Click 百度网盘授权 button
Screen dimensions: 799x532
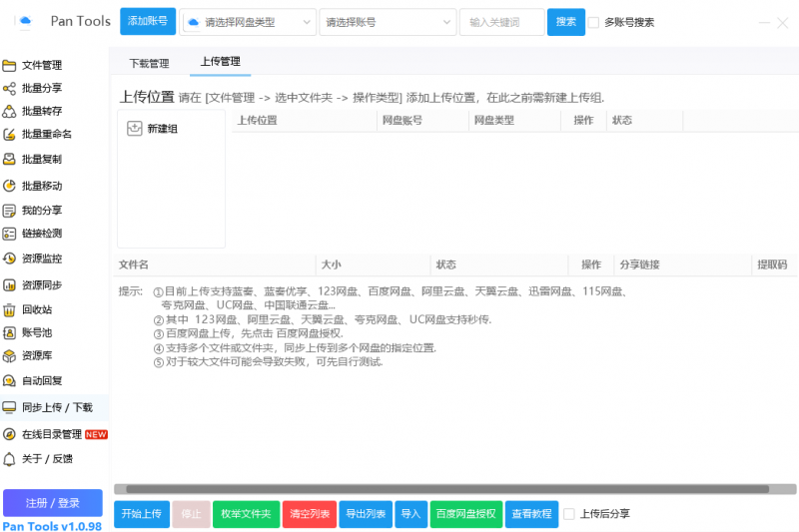466,514
